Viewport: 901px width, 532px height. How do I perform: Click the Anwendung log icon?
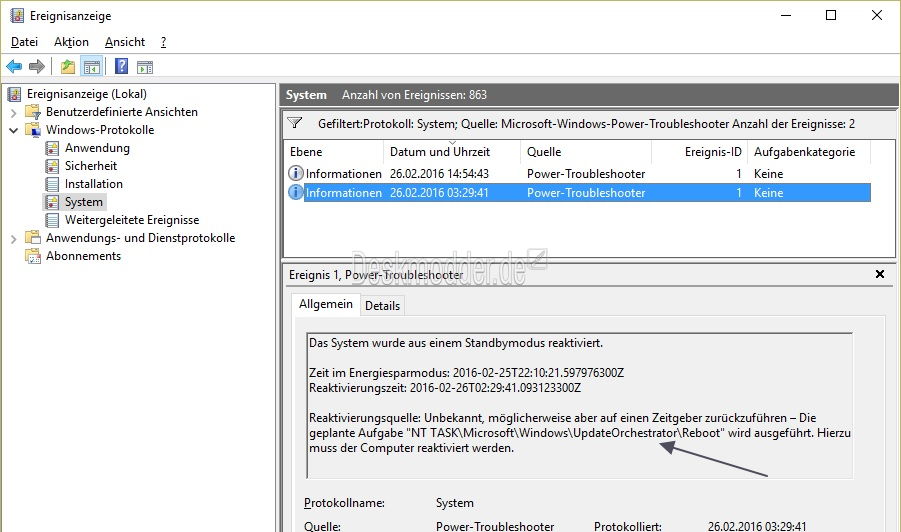point(52,148)
